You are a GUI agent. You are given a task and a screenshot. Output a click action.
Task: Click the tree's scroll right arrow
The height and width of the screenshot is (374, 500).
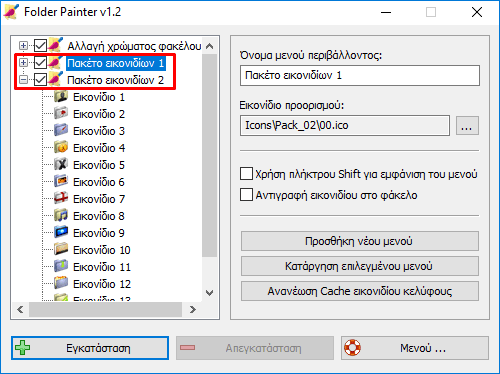coord(192,310)
